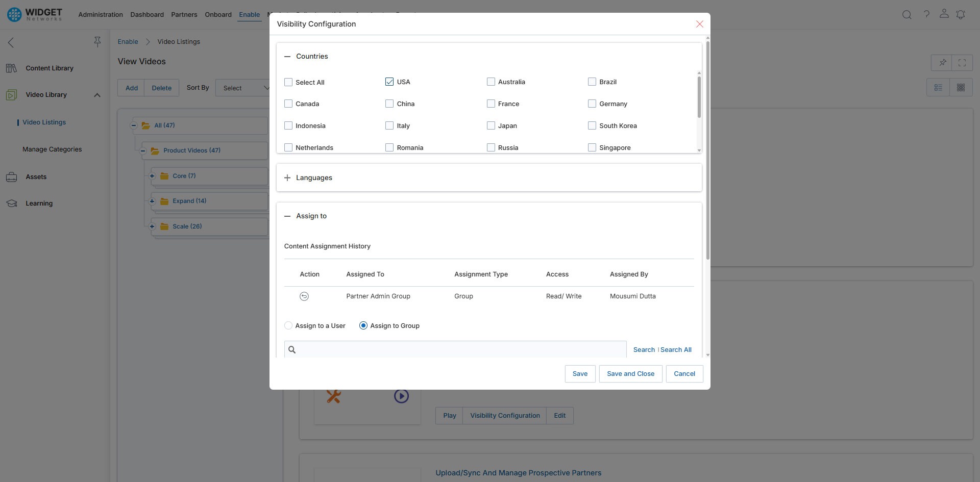Select the Assets sidebar icon
The image size is (980, 482).
12,176
